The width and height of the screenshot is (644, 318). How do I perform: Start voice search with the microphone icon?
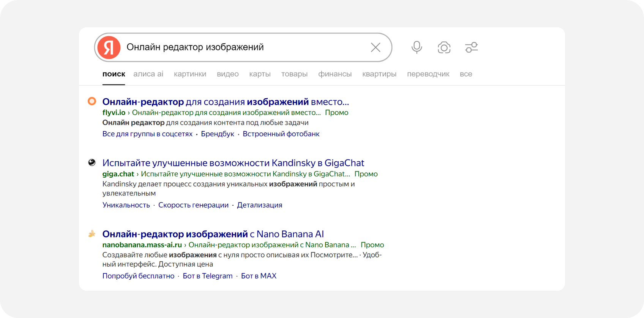(417, 47)
